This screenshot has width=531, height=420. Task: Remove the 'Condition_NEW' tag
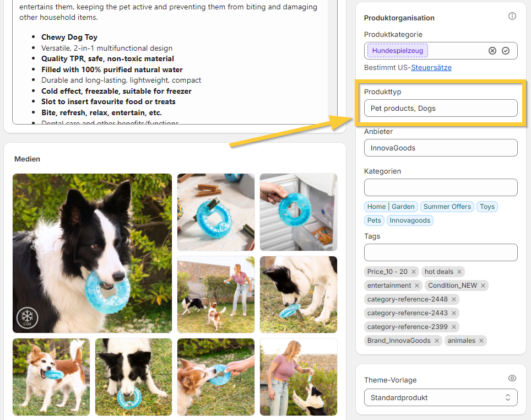pos(483,286)
